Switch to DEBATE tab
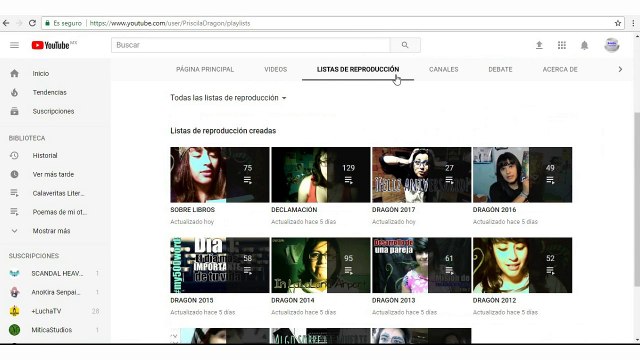 [500, 69]
